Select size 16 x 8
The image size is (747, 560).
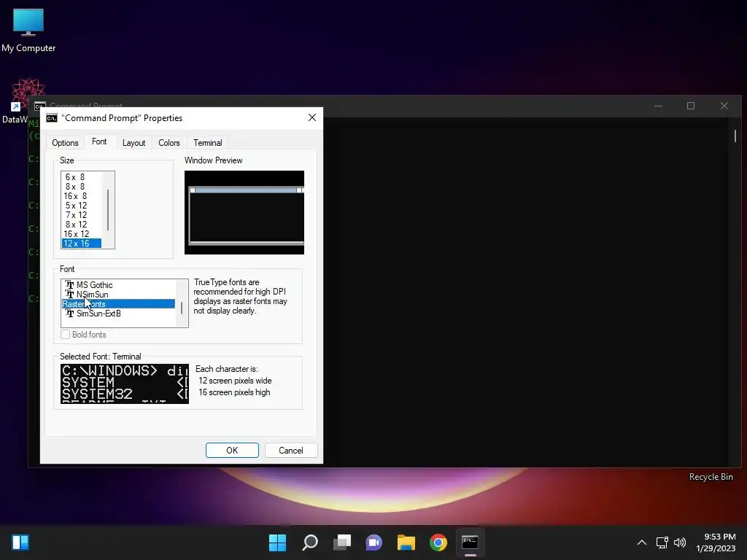coord(81,196)
